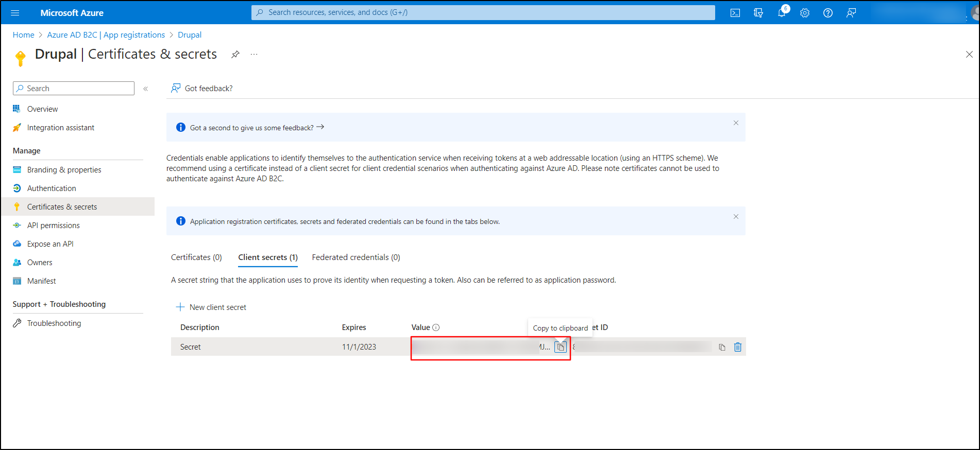Click the Description column header

coord(200,327)
